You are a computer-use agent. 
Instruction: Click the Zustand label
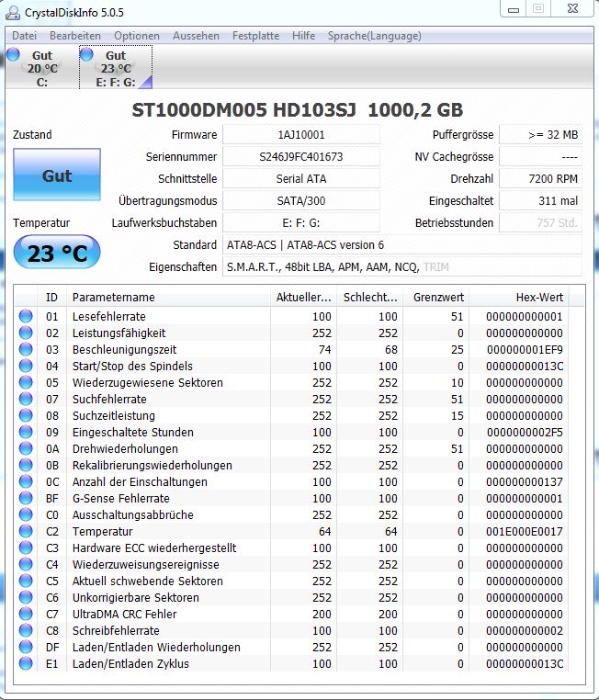click(32, 134)
